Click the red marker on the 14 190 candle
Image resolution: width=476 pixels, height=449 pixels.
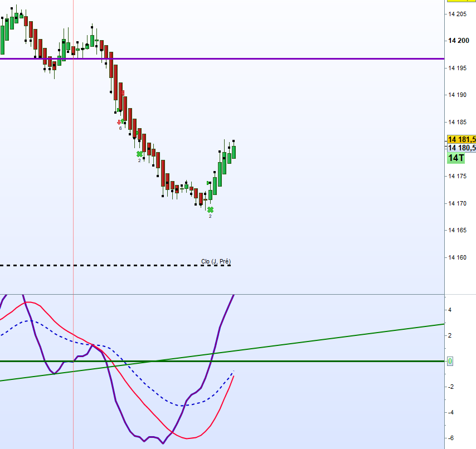tap(123, 93)
